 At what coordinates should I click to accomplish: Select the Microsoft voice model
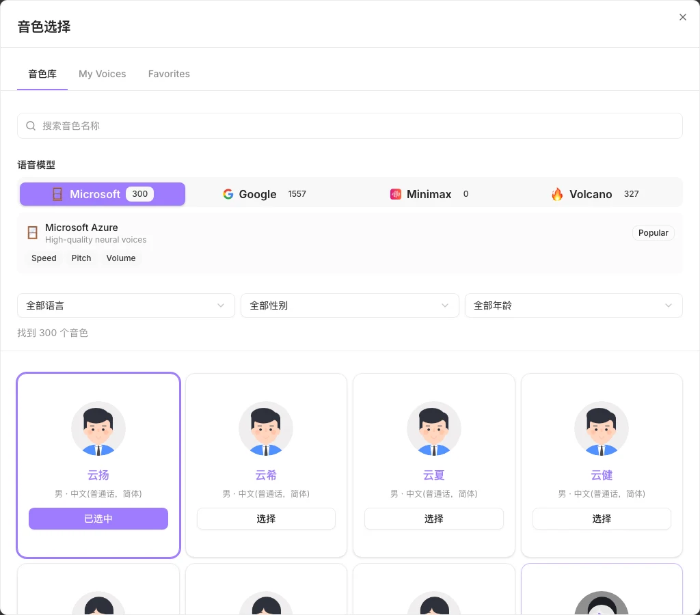coord(103,194)
